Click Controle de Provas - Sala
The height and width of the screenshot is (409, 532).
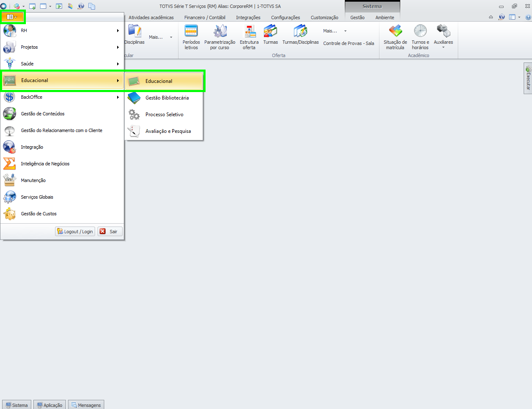coord(349,43)
